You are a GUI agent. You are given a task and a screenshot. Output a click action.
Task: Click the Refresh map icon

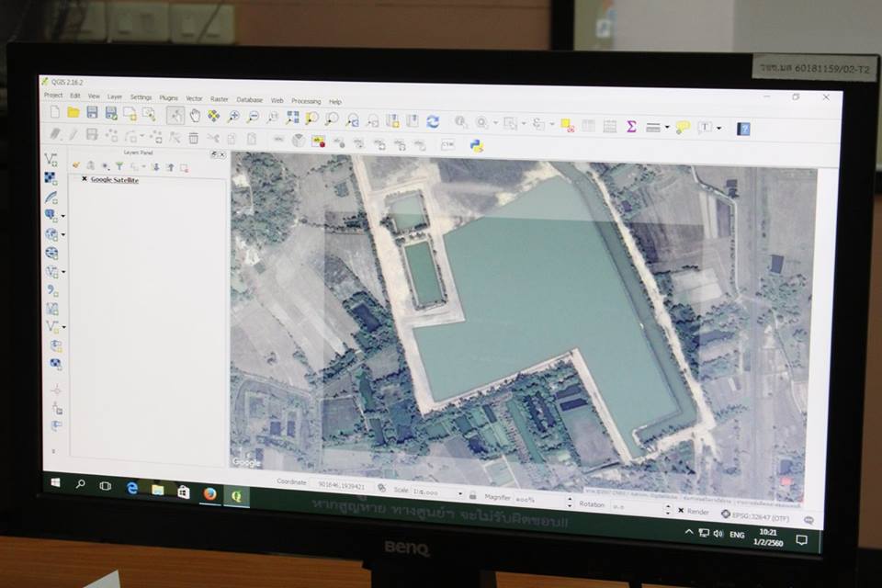tap(433, 121)
